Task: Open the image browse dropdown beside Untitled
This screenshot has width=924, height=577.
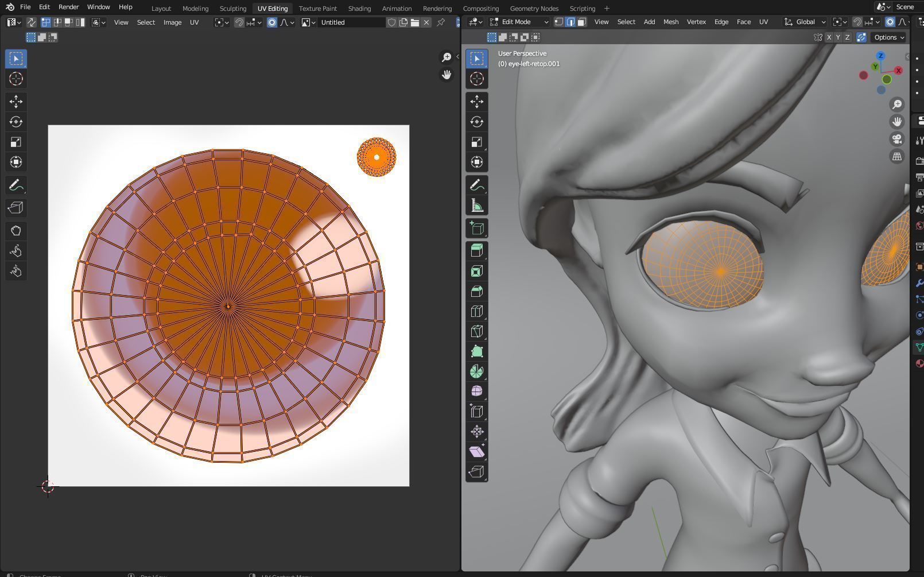Action: 309,22
